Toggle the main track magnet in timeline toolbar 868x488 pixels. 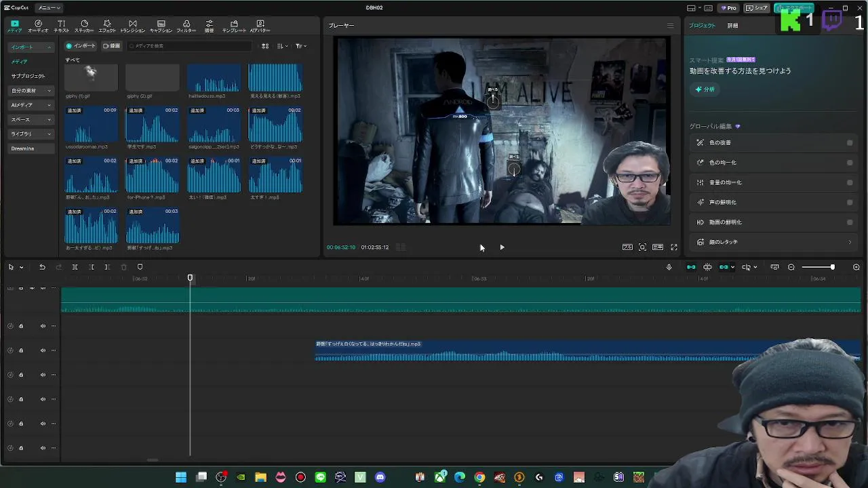tap(691, 267)
